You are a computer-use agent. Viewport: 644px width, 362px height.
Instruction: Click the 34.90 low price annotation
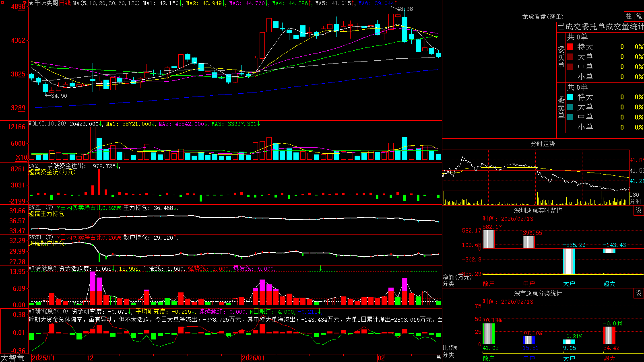click(x=59, y=96)
